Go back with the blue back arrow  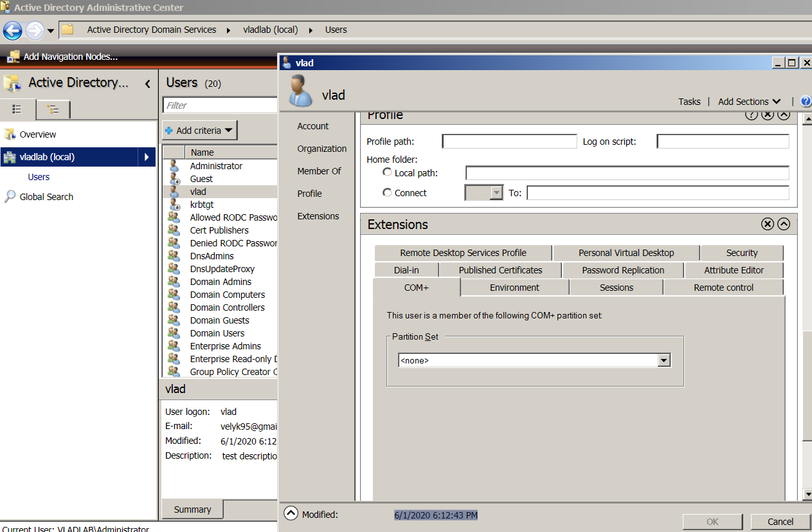click(x=13, y=30)
